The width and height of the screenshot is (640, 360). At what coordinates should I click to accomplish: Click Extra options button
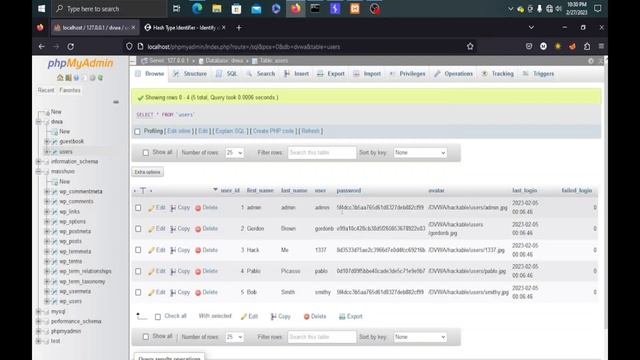(148, 172)
